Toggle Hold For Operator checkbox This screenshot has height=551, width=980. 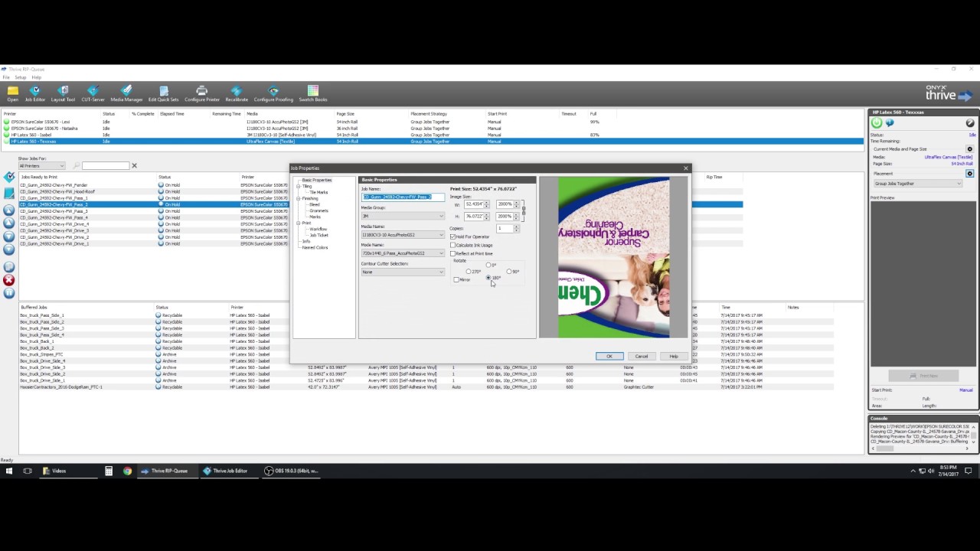click(x=453, y=236)
